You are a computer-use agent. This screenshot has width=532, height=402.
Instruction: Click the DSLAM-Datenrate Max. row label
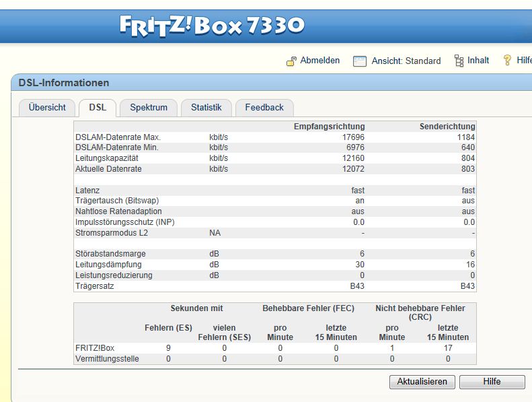118,137
